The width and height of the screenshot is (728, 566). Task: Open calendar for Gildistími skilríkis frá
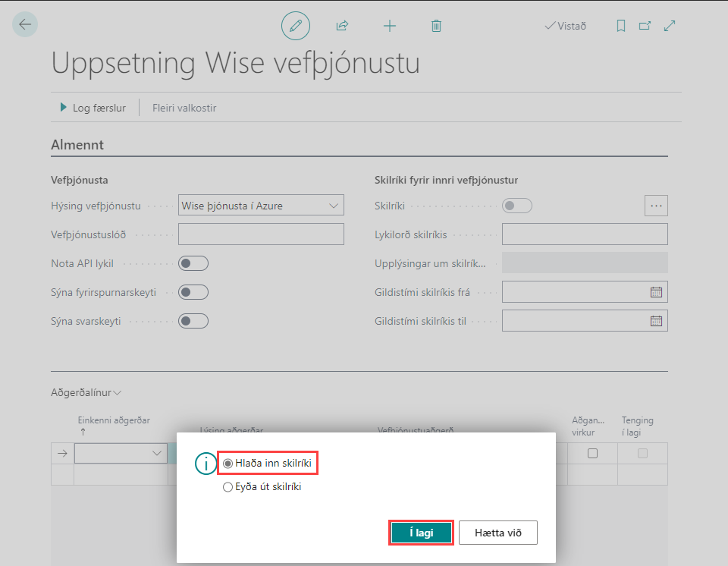[x=657, y=292]
